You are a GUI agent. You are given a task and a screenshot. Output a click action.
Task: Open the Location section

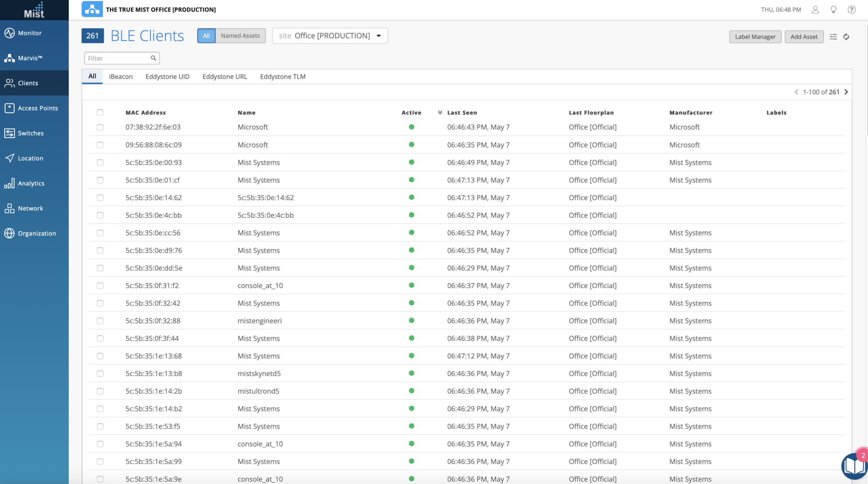tap(30, 158)
